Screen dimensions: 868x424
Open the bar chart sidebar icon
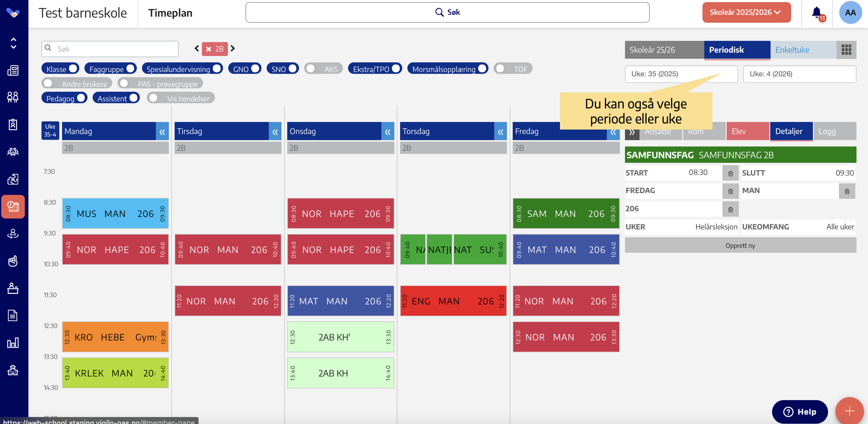13,343
